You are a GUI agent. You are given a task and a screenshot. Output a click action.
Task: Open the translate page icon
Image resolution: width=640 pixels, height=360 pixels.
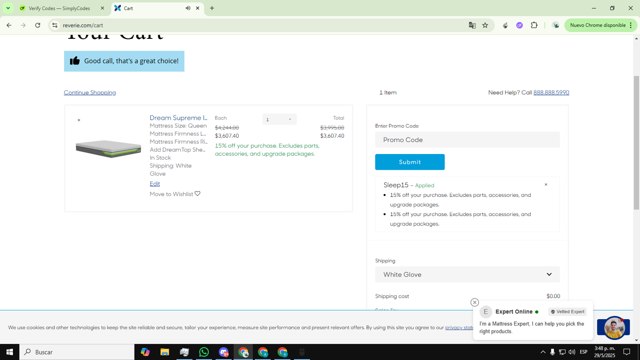click(472, 25)
